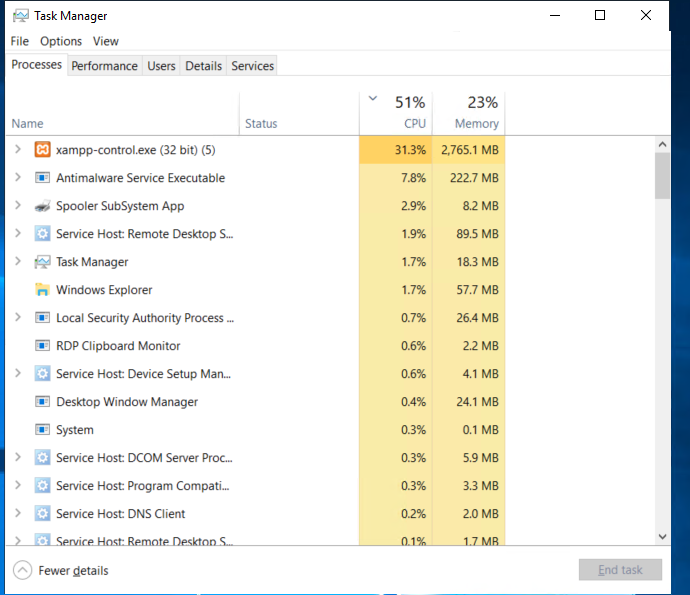This screenshot has width=690, height=595.
Task: Click the 7.8% CPU value
Action: click(x=414, y=178)
